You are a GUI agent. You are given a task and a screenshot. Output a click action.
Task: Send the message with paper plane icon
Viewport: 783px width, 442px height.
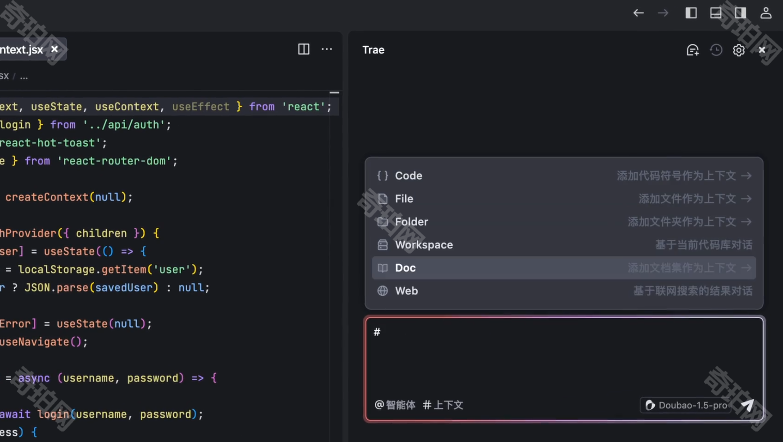click(x=747, y=405)
